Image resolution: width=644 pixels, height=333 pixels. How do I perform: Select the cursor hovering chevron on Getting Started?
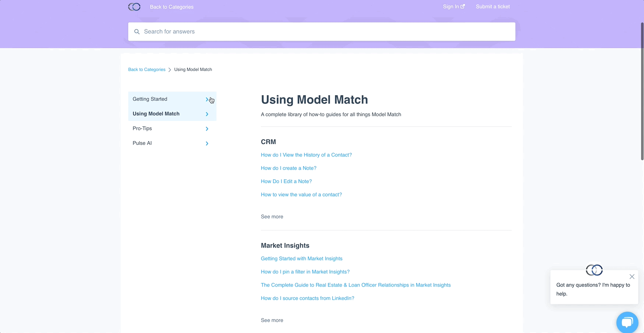point(207,99)
